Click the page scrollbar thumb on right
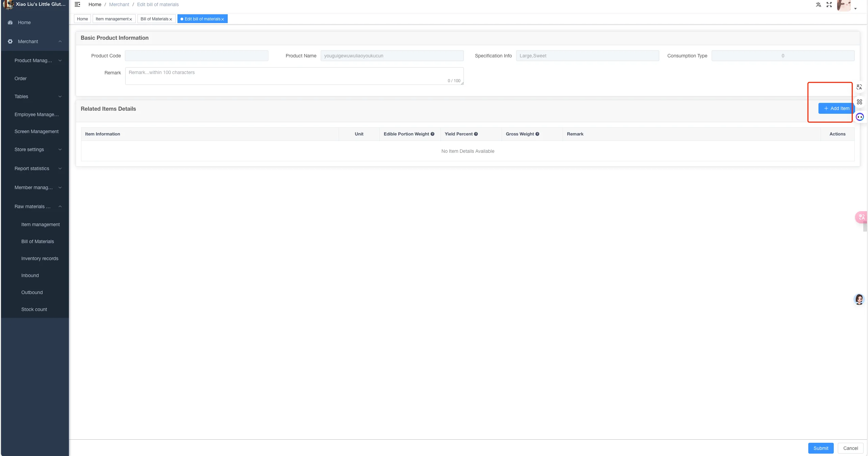The height and width of the screenshot is (456, 868). (865, 227)
